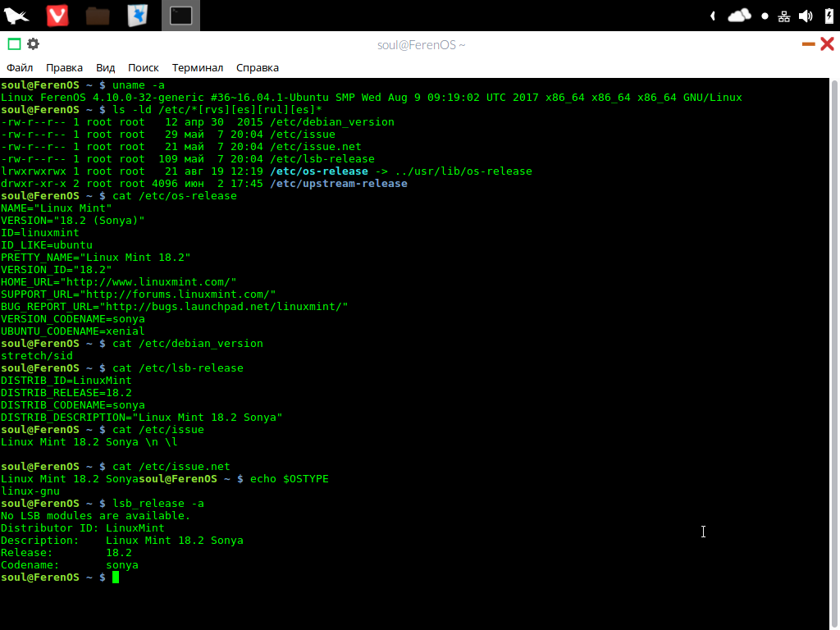The width and height of the screenshot is (840, 630).
Task: Click the uname -a command text
Action: pos(138,85)
